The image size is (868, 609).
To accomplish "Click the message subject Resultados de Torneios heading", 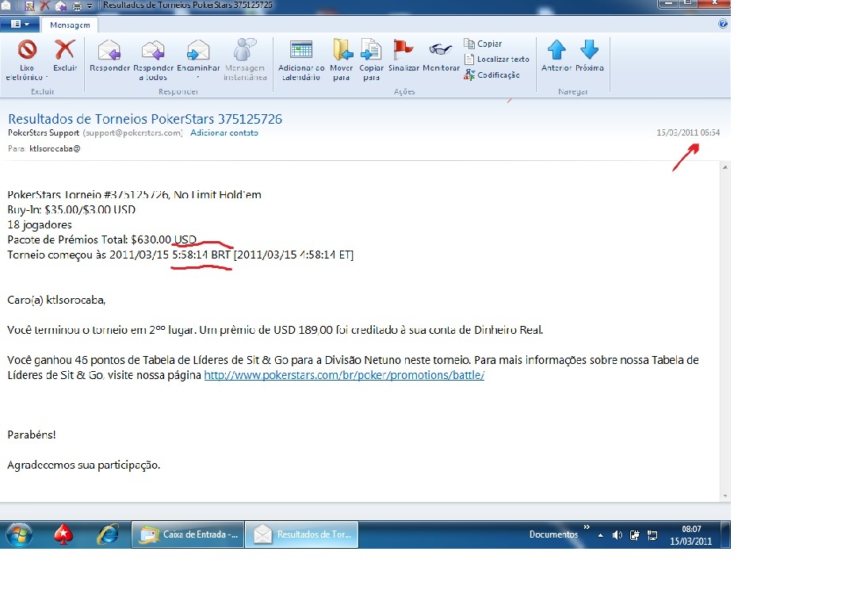I will 145,118.
